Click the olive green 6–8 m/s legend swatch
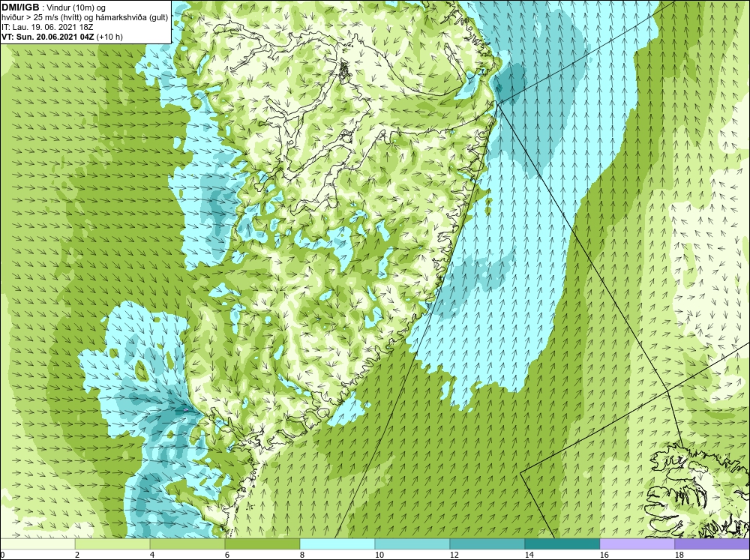750x560 pixels. [262, 544]
